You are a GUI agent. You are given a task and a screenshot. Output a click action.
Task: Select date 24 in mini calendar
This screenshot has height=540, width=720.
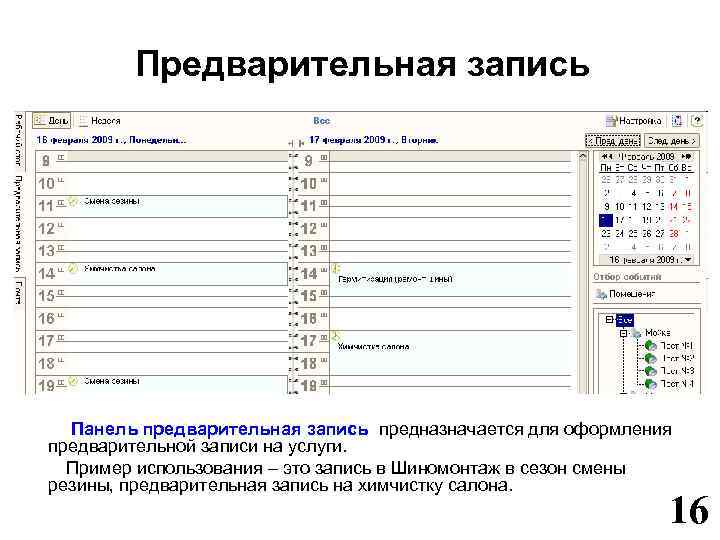[x=619, y=234]
